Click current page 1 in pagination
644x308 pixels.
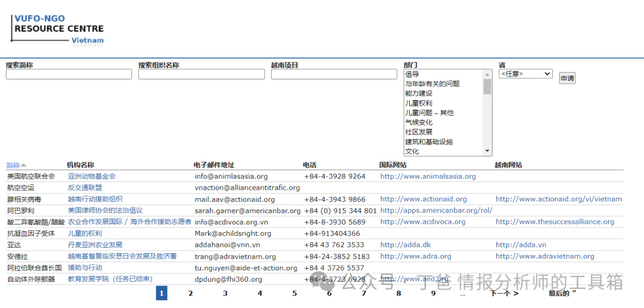(x=162, y=294)
